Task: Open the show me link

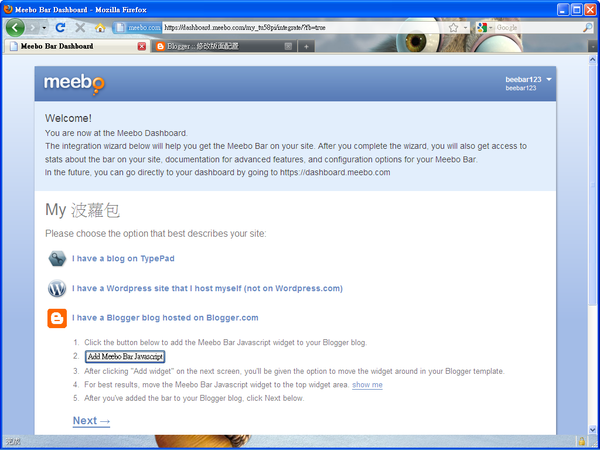Action: (x=367, y=385)
